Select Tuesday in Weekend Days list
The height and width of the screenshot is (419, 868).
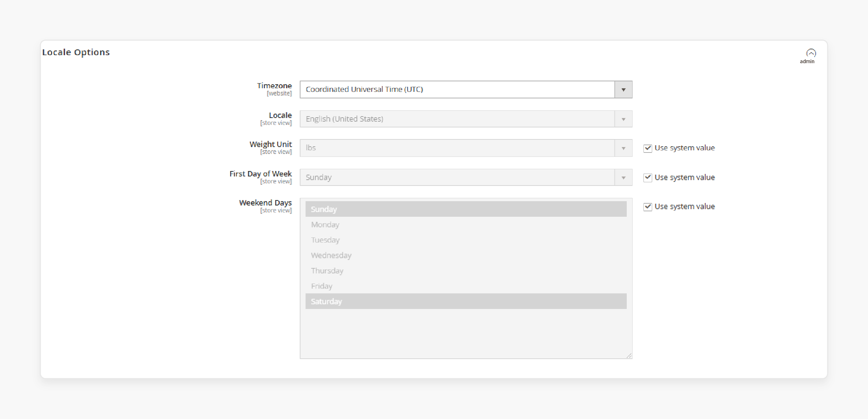coord(466,240)
